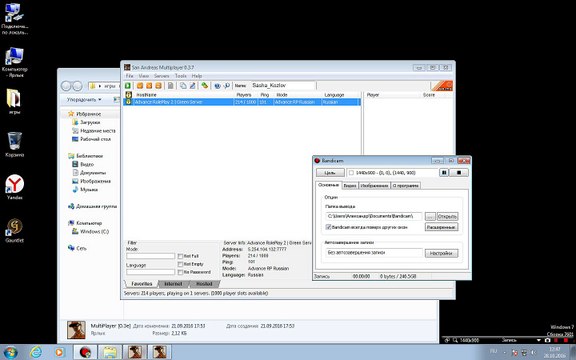Open the игры folder desktop icon
The image size is (576, 360).
pyautogui.click(x=14, y=102)
